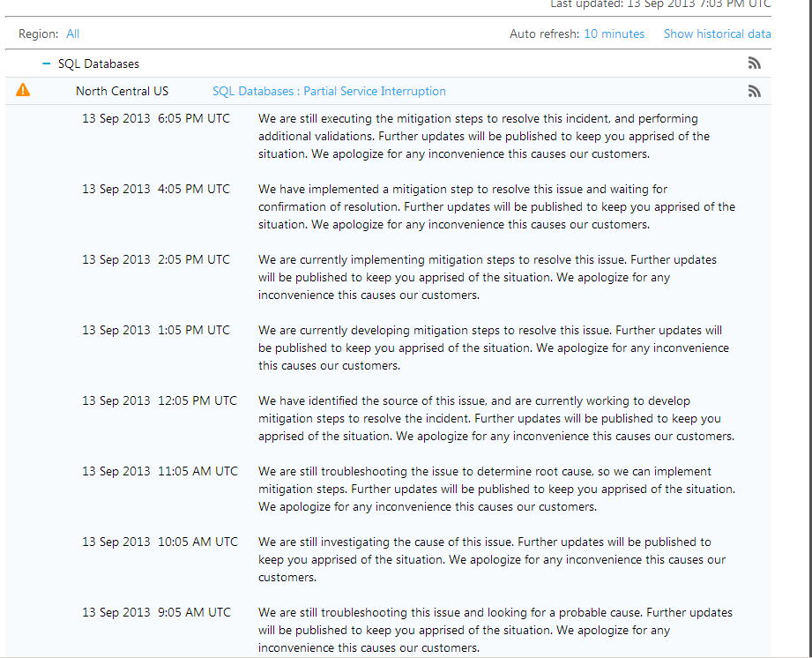This screenshot has width=812, height=658.
Task: Click the Last updated timestamp text
Action: (x=660, y=4)
